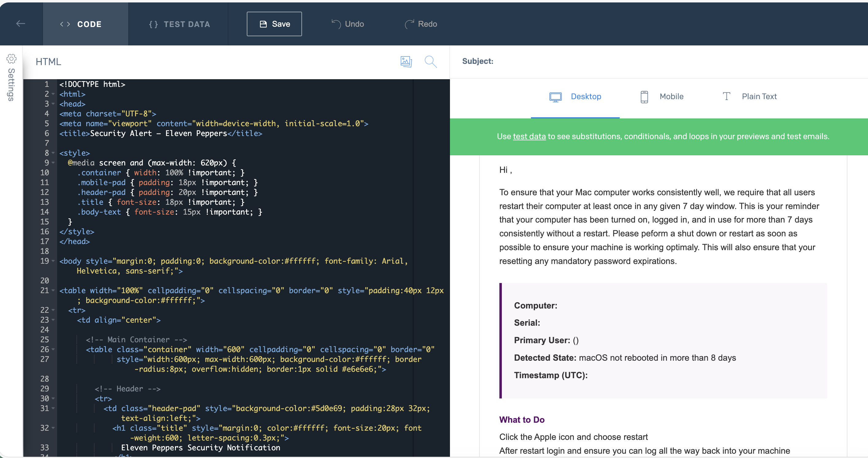Collapse the style block fold arrow on line 8
The height and width of the screenshot is (458, 868).
click(x=53, y=153)
